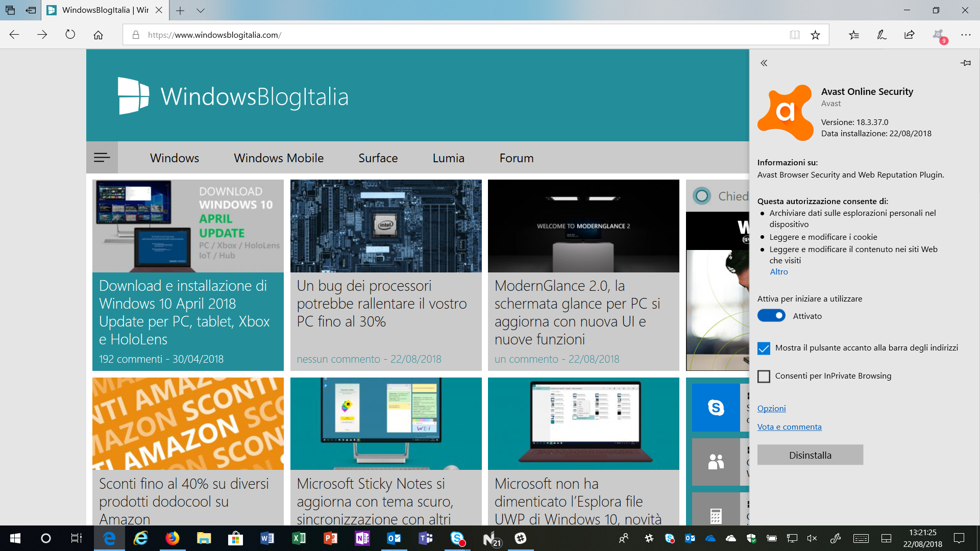The height and width of the screenshot is (551, 980).
Task: Open Task View in taskbar
Action: (77, 538)
